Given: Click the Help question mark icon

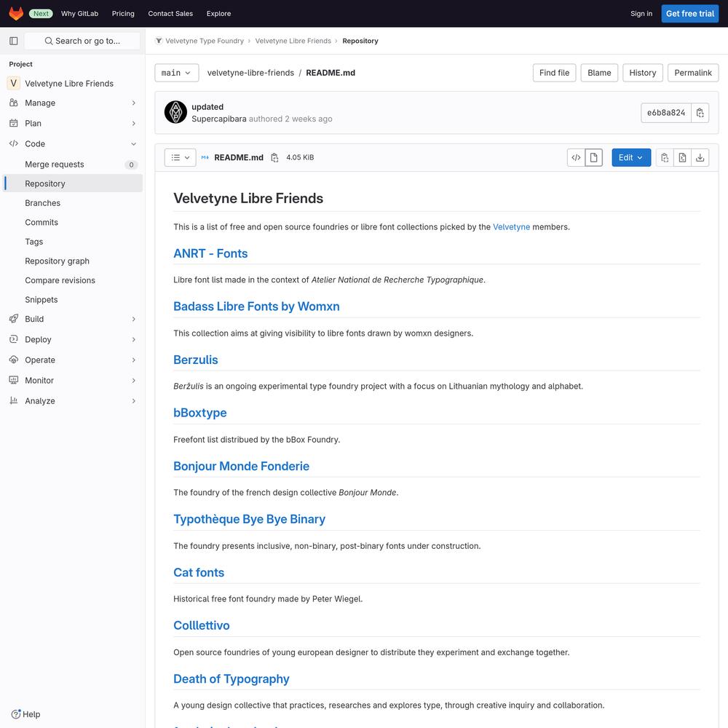Looking at the screenshot, I should click(x=16, y=714).
